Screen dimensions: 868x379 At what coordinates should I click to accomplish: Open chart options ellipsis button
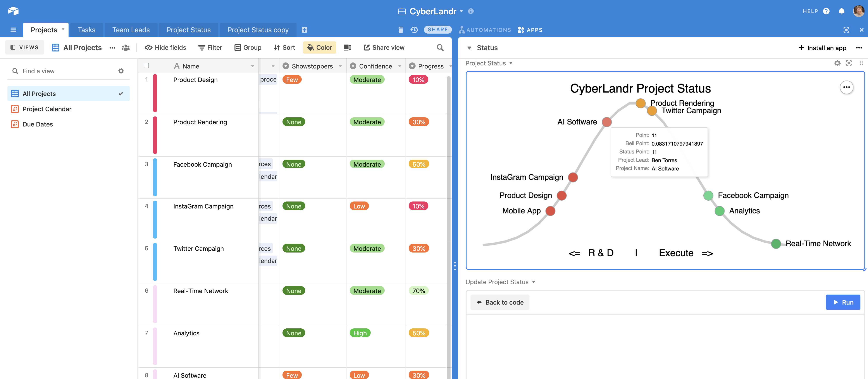pos(846,87)
